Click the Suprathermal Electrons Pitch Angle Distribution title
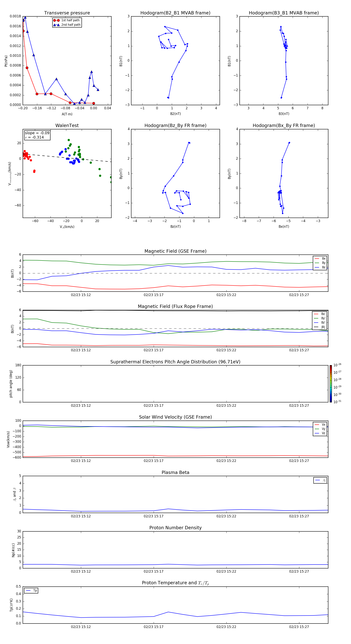351x644 pixels. 175,362
